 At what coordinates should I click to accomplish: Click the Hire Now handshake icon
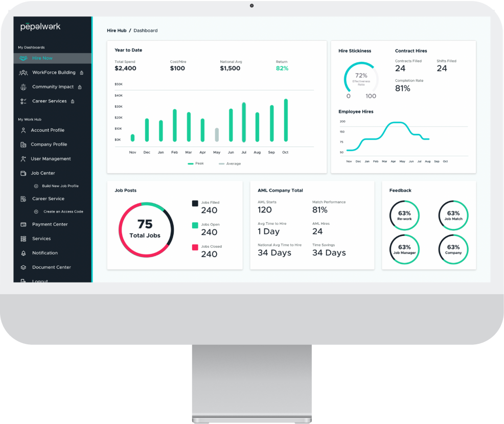coord(23,58)
